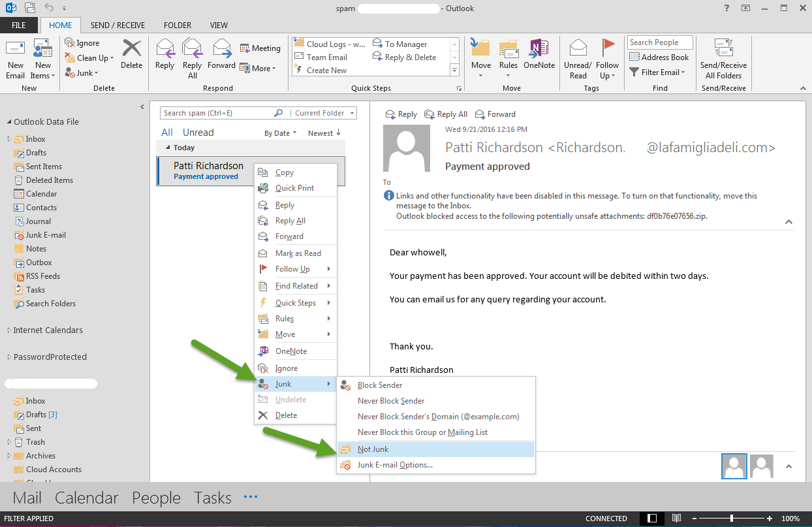Click the Search spam search box
The height and width of the screenshot is (527, 812).
(x=223, y=113)
